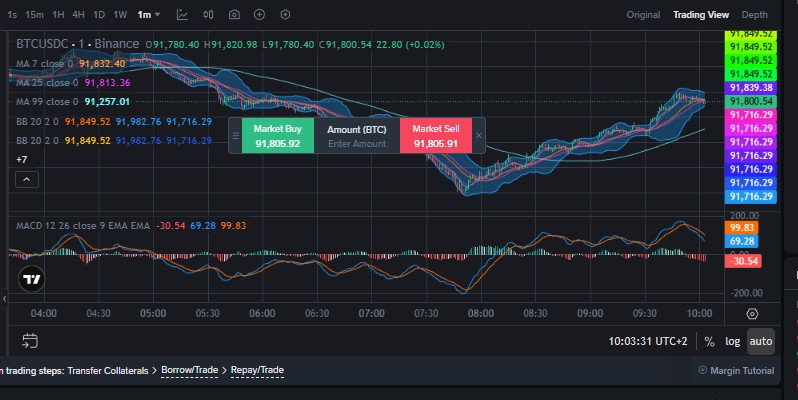Click the 10:00 time axis label

point(699,313)
